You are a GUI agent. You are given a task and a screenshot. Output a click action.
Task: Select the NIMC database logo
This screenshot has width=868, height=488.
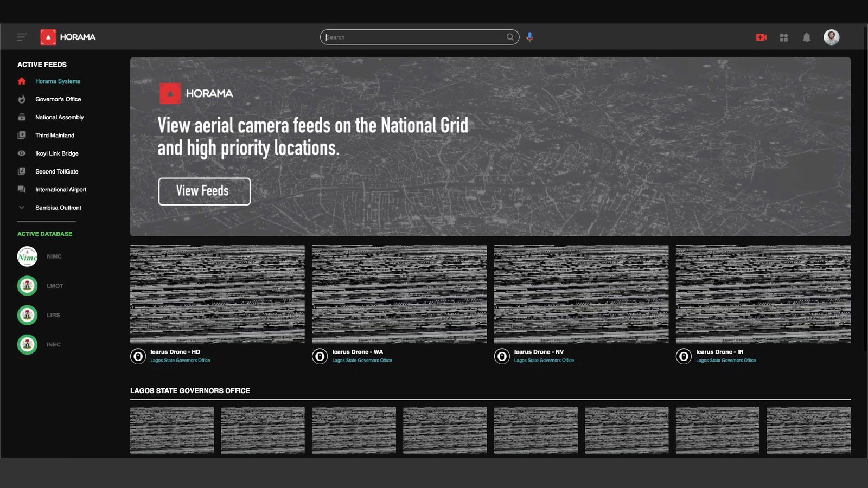point(27,256)
